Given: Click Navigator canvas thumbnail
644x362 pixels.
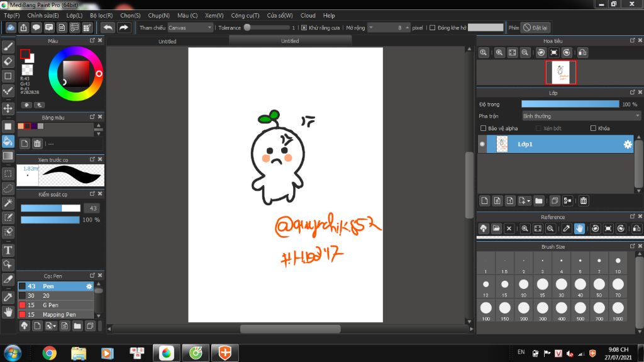Looking at the screenshot, I should tap(560, 72).
